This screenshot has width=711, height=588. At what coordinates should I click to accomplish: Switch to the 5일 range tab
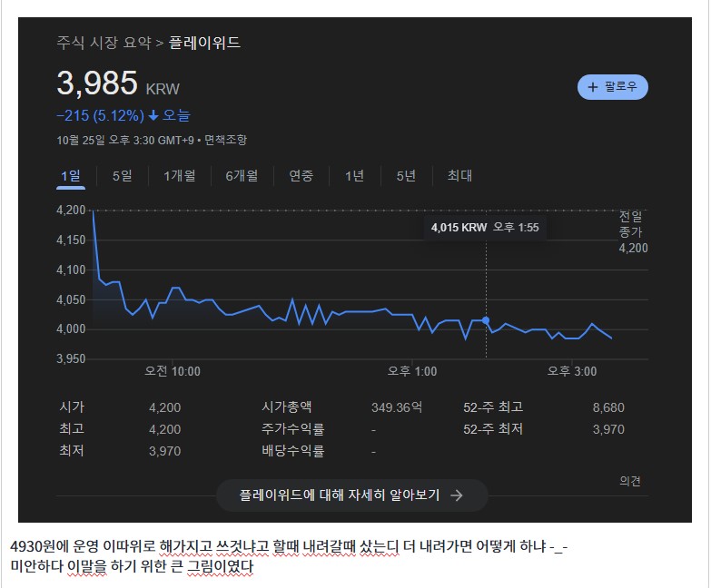click(x=122, y=176)
